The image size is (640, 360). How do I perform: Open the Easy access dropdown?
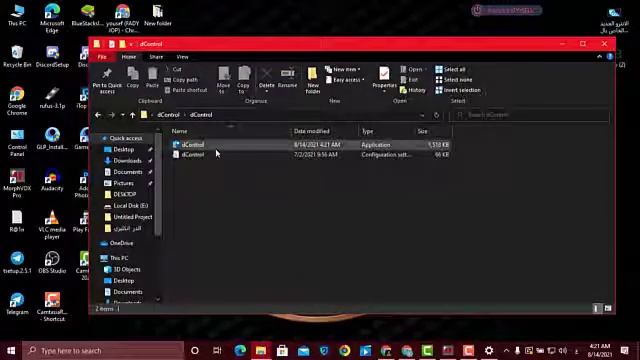point(345,80)
